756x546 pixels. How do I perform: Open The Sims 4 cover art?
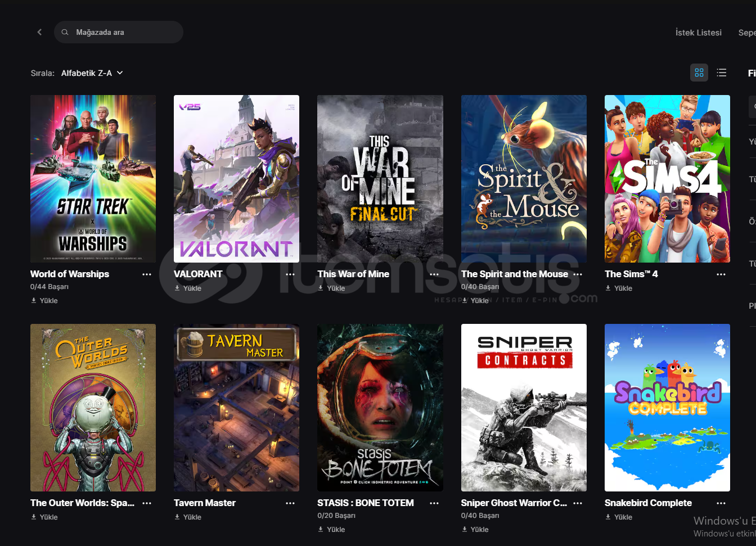667,179
